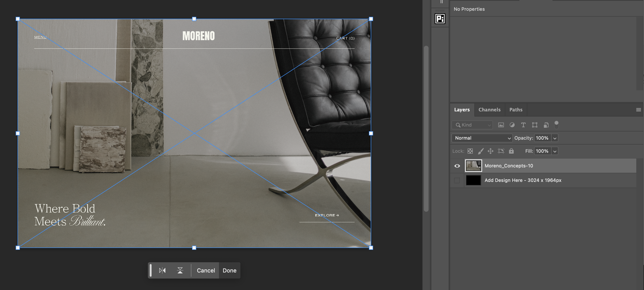Click the flip vertical icon
Image resolution: width=644 pixels, height=290 pixels.
coord(180,270)
